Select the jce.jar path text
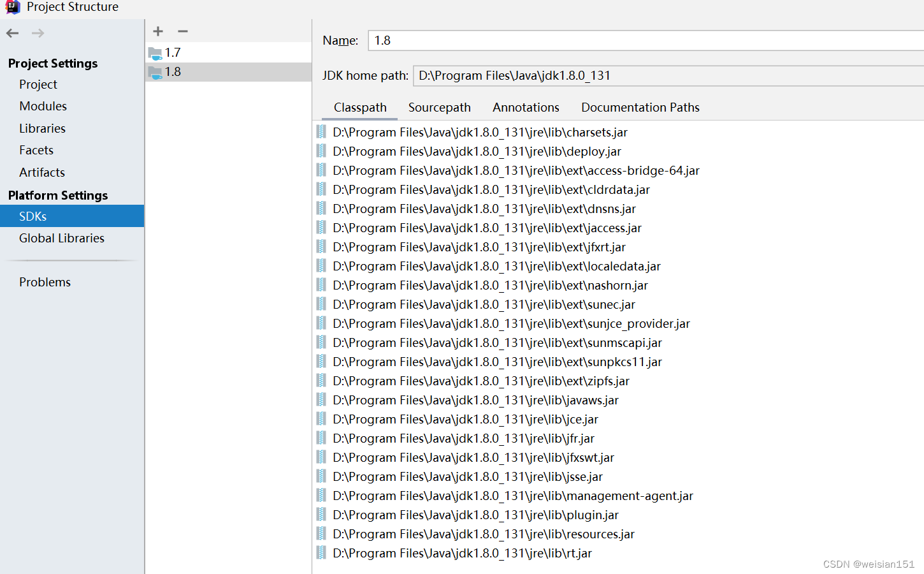Screen dimensions: 924x574 tap(465, 419)
